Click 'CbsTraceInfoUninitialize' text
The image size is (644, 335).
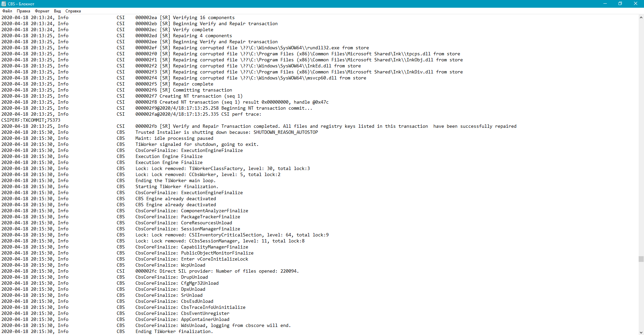[x=213, y=308]
